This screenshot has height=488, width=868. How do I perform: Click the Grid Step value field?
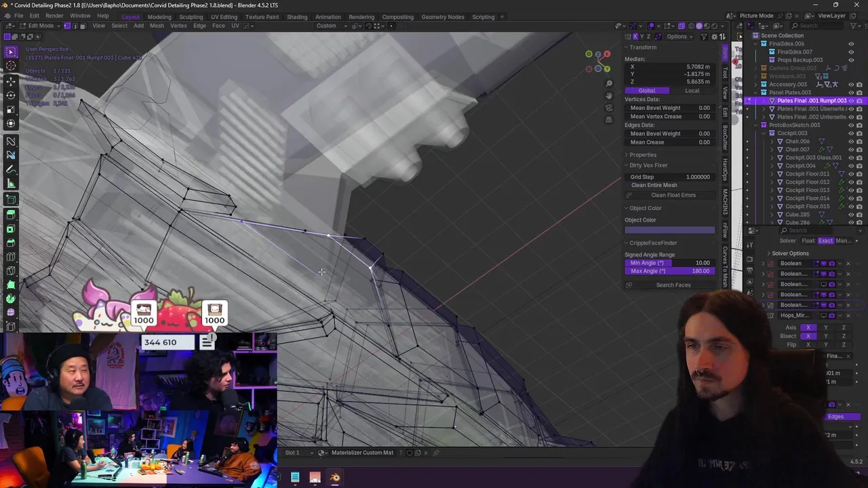point(669,177)
